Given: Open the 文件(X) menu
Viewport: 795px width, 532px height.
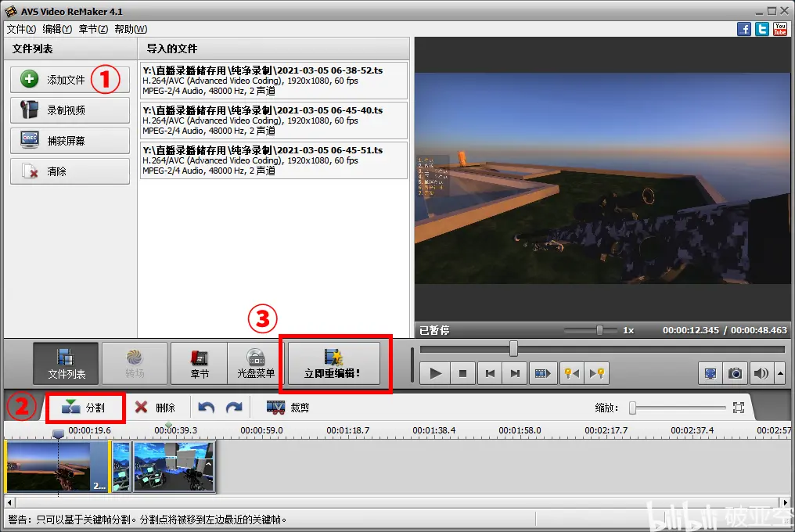Looking at the screenshot, I should point(21,29).
